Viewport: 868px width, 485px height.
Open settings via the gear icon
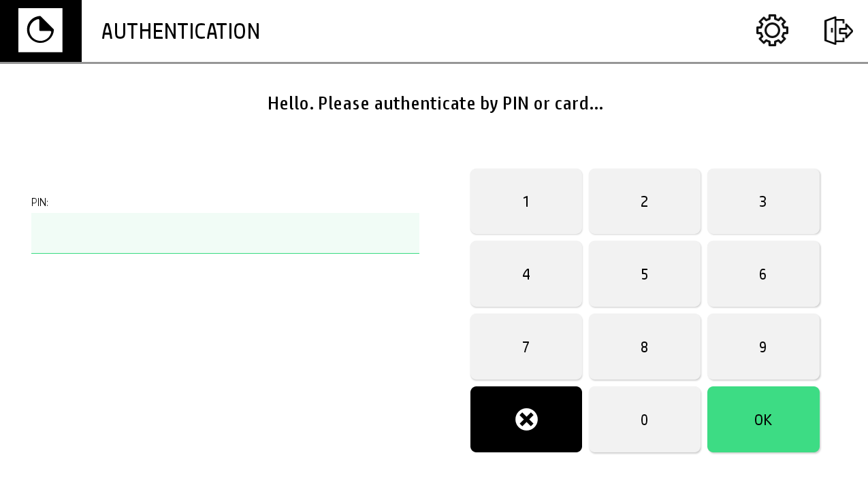[772, 31]
